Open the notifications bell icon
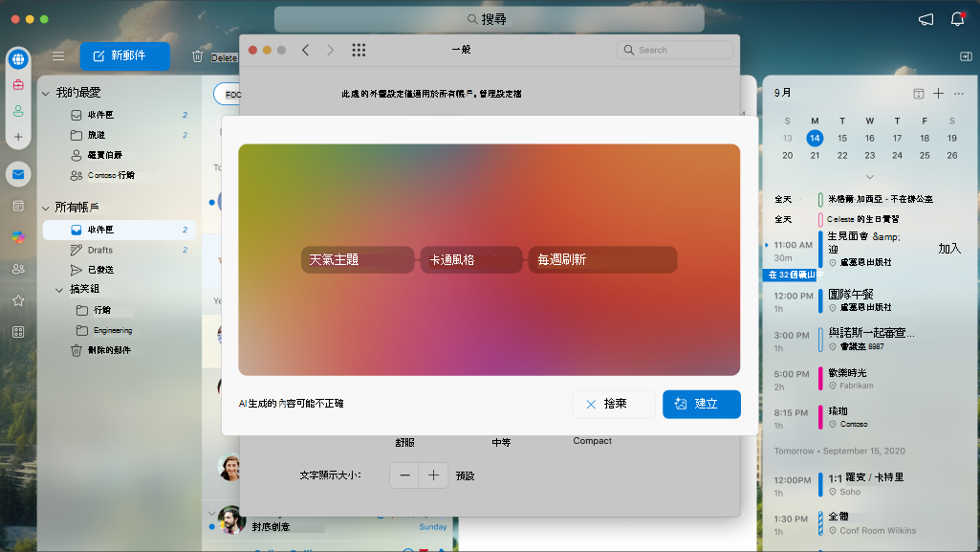The width and height of the screenshot is (980, 552). pyautogui.click(x=957, y=19)
